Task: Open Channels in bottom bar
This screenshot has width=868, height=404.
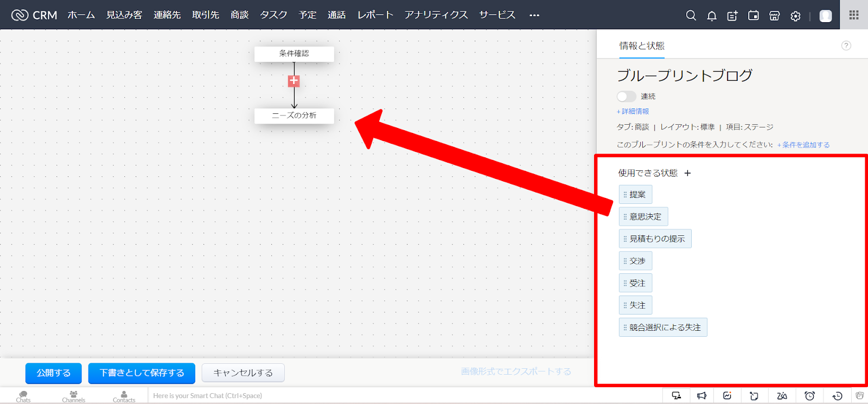Action: point(73,396)
